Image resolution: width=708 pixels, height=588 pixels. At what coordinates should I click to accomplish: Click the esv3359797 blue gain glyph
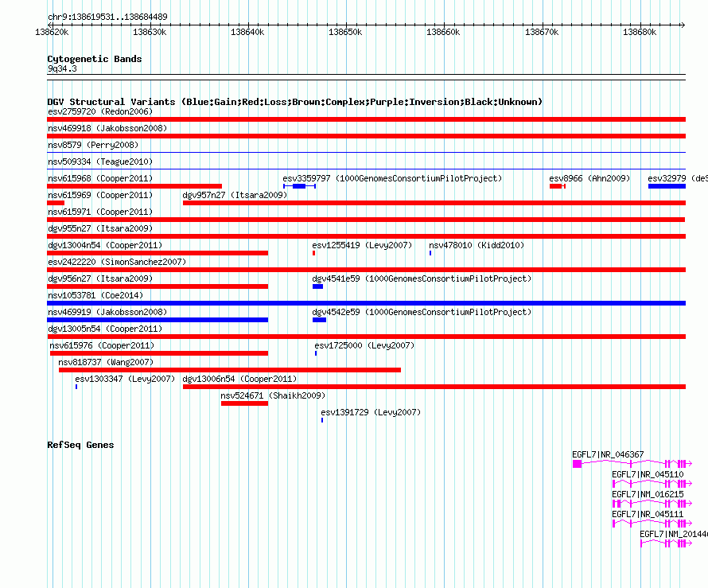coord(299,186)
